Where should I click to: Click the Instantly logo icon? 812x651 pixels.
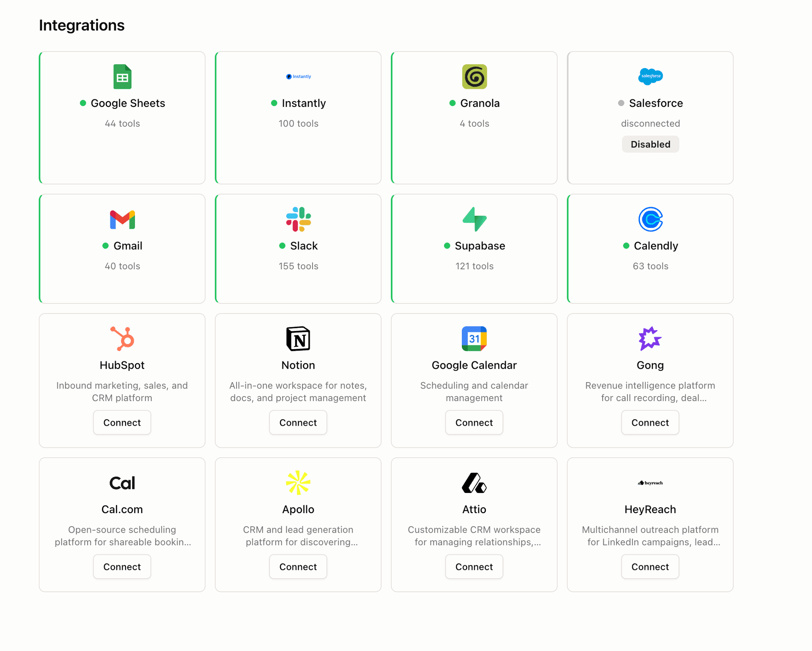[x=298, y=77]
